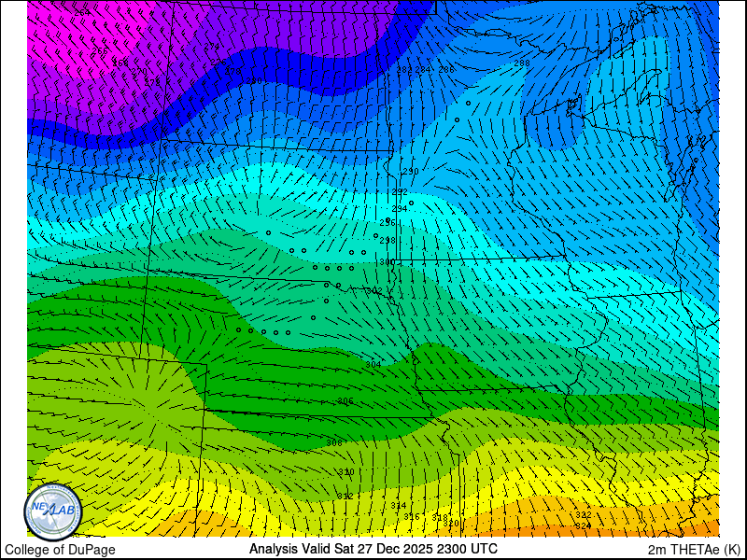Click the 270 contour label
747x560 pixels.
(x=138, y=72)
